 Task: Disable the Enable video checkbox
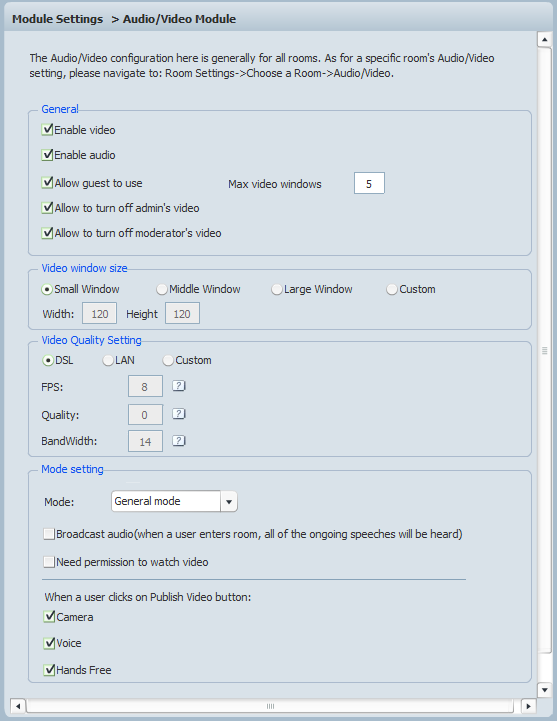click(47, 130)
